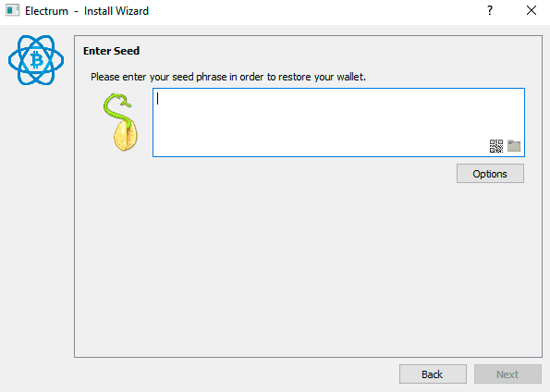This screenshot has height=392, width=550.
Task: Load seed from file via folder icon
Action: [514, 146]
